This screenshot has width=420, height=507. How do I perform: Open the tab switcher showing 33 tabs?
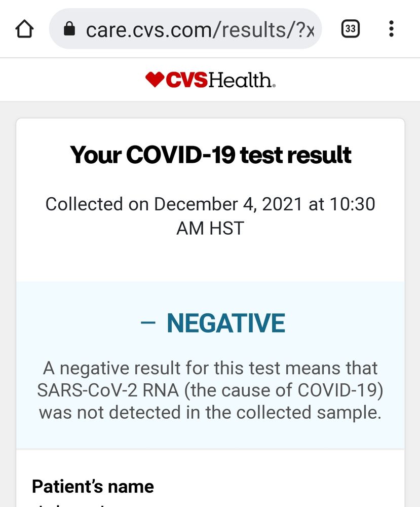(x=351, y=29)
